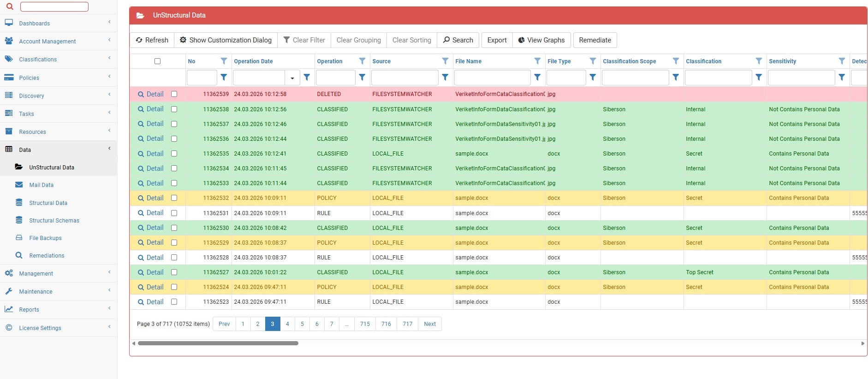Click the magnifier icon above the sidebar
This screenshot has height=379, width=868.
(10, 6)
